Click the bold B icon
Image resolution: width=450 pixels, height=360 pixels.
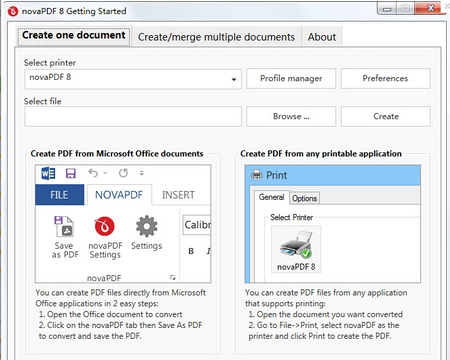click(191, 251)
